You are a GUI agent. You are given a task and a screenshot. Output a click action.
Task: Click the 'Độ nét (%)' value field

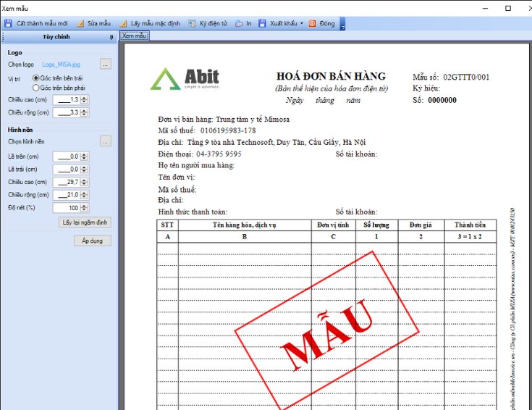point(69,208)
